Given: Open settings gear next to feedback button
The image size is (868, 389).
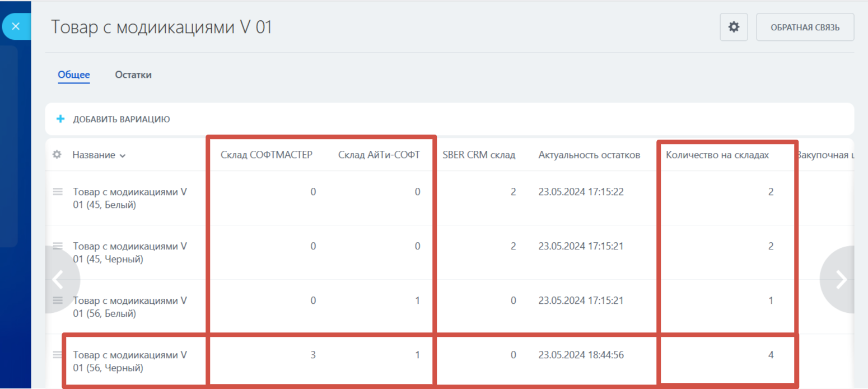Looking at the screenshot, I should point(734,27).
